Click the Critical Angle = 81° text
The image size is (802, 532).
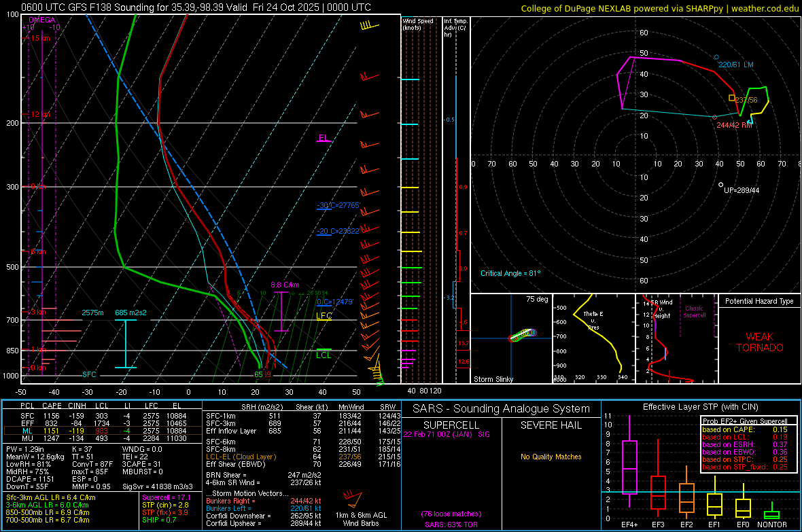[x=510, y=273]
